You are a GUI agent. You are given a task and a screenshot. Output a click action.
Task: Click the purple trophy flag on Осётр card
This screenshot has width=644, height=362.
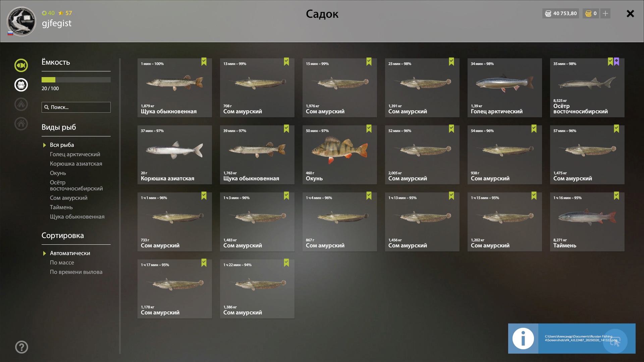point(616,62)
